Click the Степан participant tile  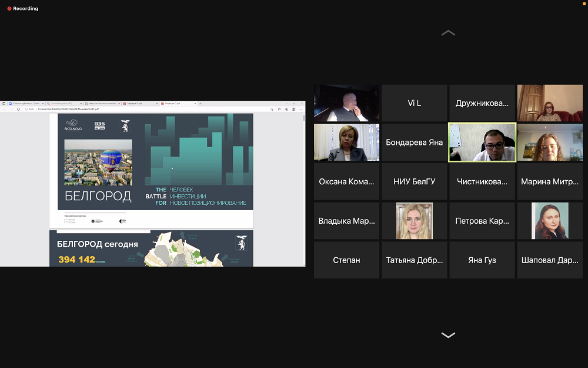(x=346, y=260)
